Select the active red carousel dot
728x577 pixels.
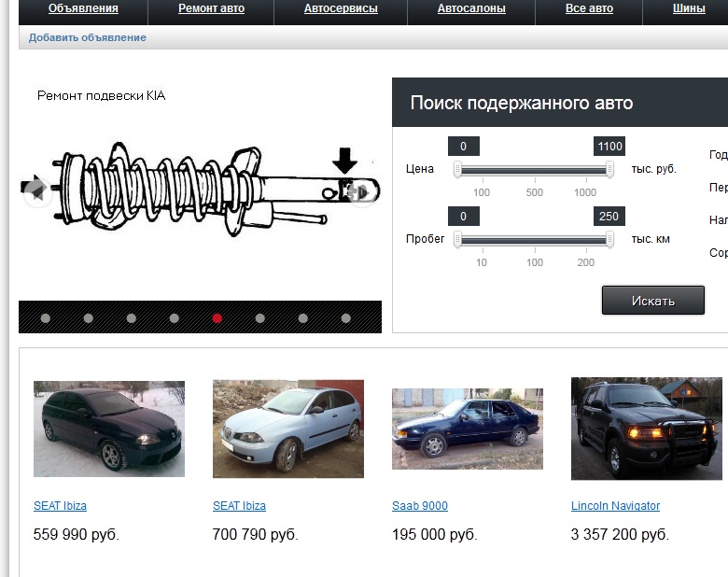(x=217, y=318)
